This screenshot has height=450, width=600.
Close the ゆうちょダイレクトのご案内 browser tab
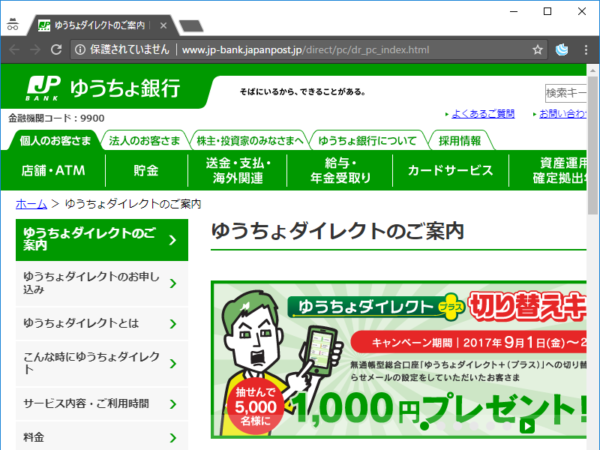162,24
